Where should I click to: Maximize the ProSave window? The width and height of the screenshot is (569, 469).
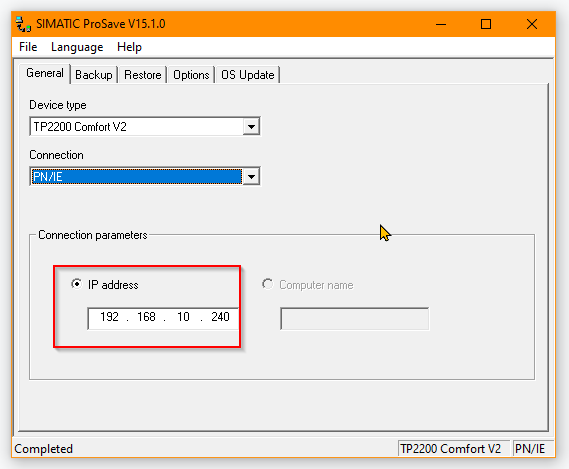click(x=486, y=24)
